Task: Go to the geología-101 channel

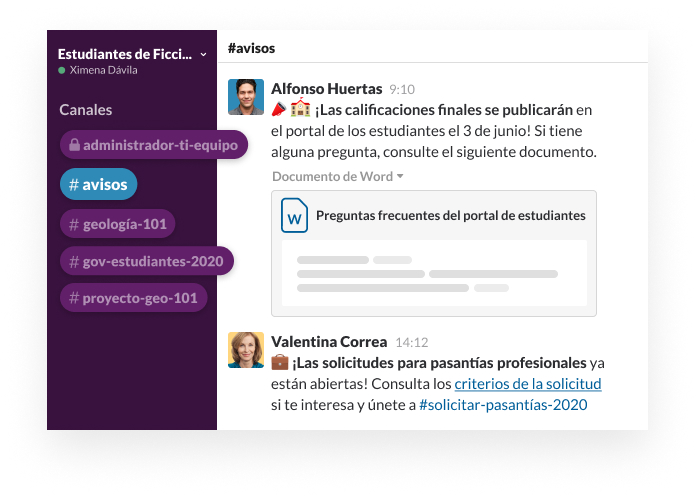Action: pos(117,223)
